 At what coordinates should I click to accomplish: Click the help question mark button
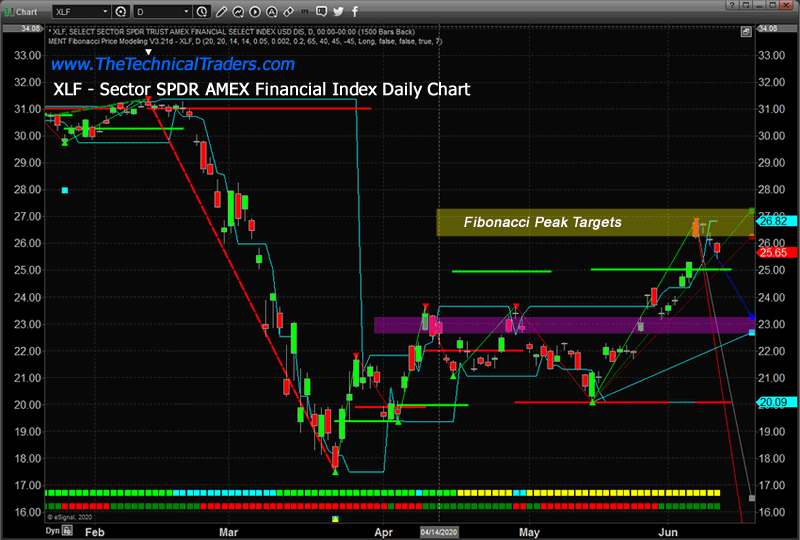[732, 5]
